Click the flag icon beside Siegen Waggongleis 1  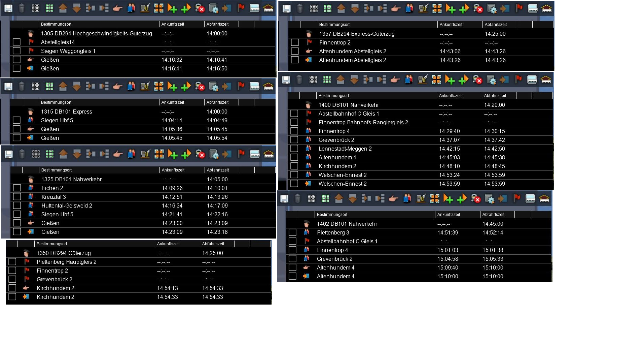(x=31, y=51)
